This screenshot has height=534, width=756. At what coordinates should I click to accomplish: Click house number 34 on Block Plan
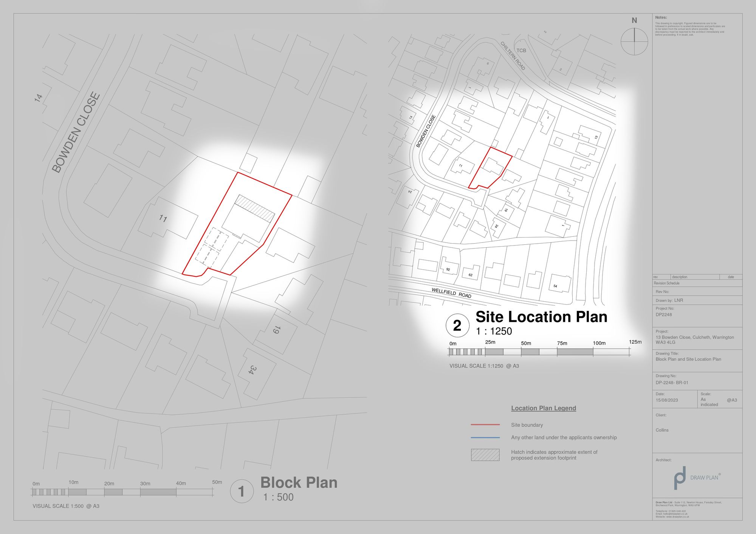[x=253, y=370]
